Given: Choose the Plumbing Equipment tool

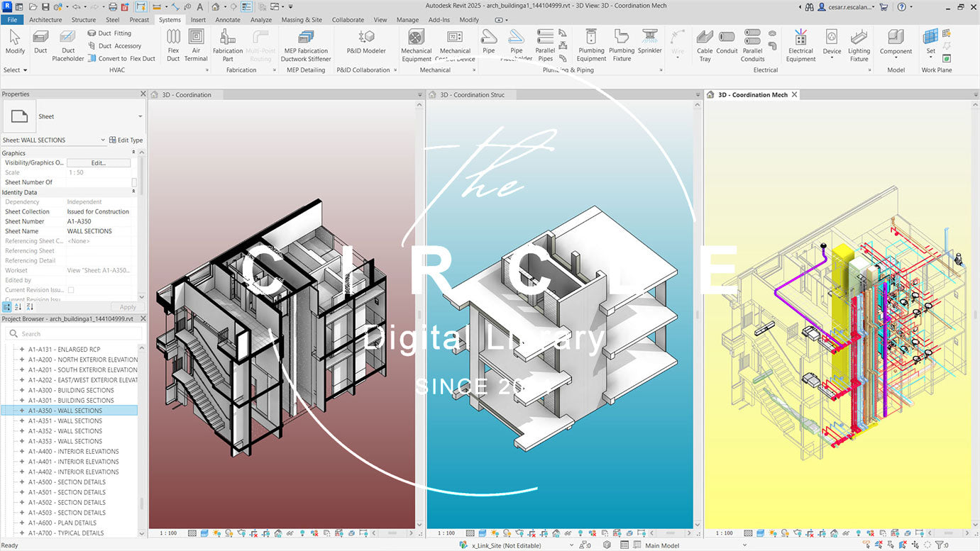Looking at the screenshot, I should pyautogui.click(x=591, y=45).
